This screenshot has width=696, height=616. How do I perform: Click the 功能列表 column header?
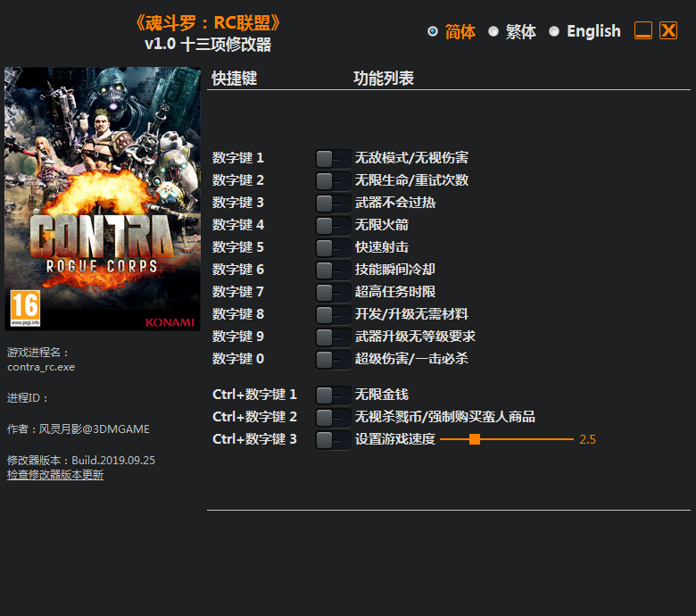point(384,79)
